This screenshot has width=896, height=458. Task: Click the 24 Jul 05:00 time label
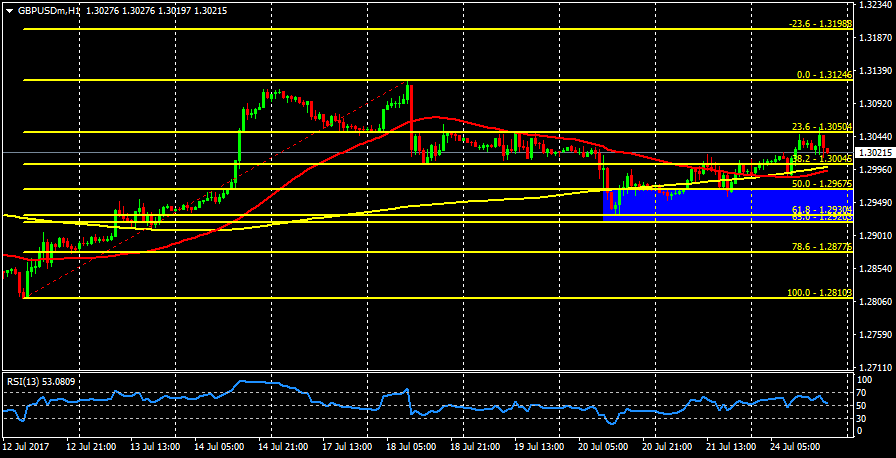800,448
